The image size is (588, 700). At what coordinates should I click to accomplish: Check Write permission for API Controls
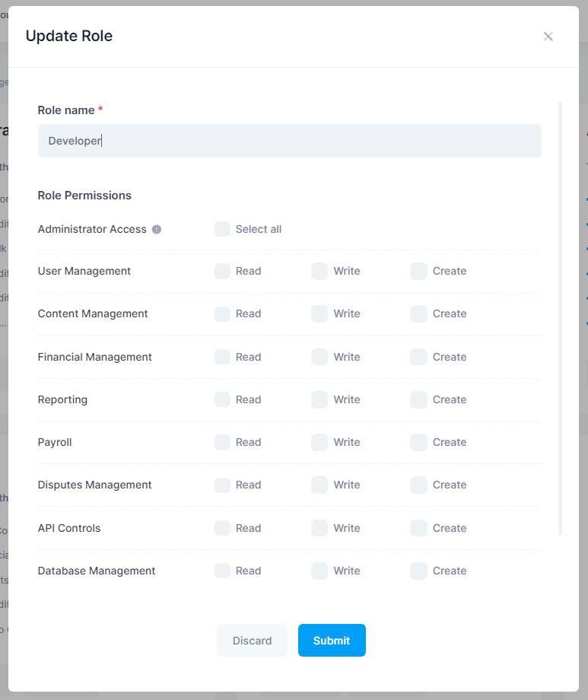pos(319,528)
